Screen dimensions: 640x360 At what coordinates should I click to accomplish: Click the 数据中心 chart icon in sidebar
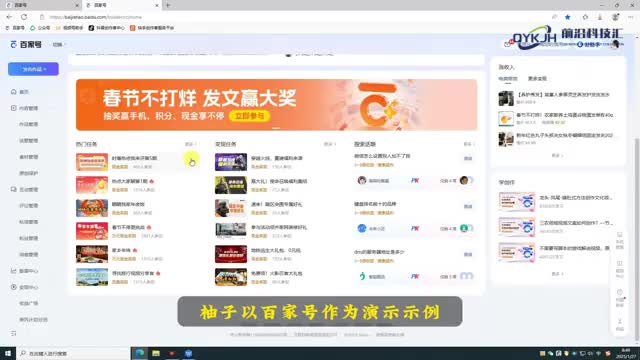pyautogui.click(x=13, y=271)
